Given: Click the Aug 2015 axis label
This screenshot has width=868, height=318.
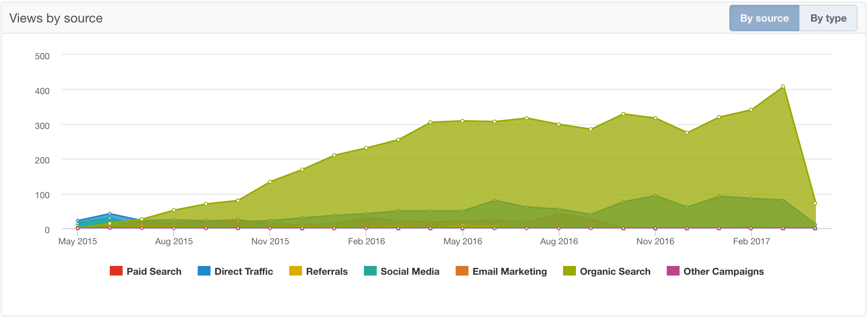Looking at the screenshot, I should point(174,242).
